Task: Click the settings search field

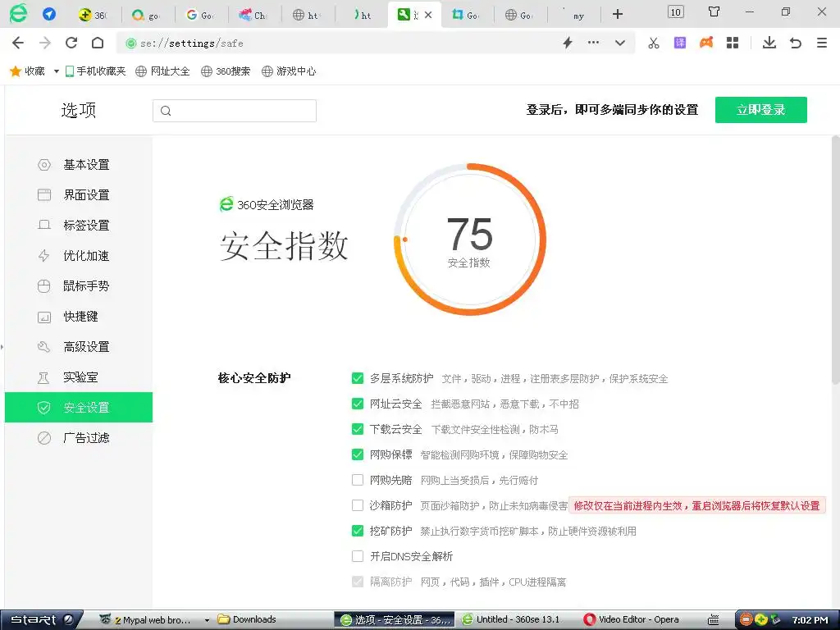Action: point(235,111)
